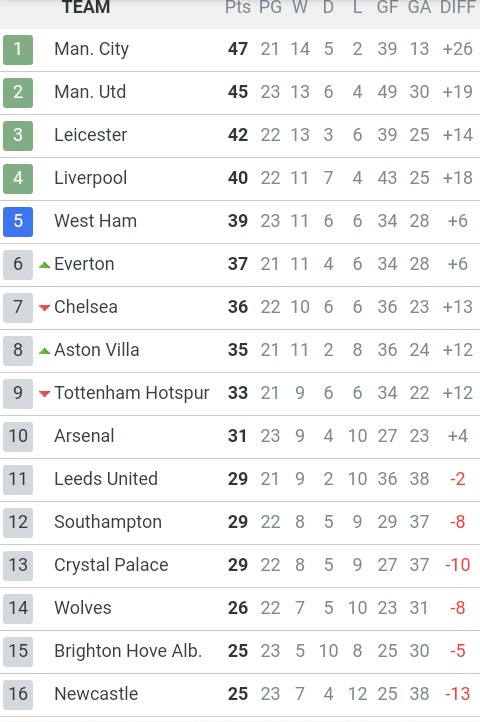Click the grey position badge number 10
This screenshot has width=480, height=722.
coord(18,437)
